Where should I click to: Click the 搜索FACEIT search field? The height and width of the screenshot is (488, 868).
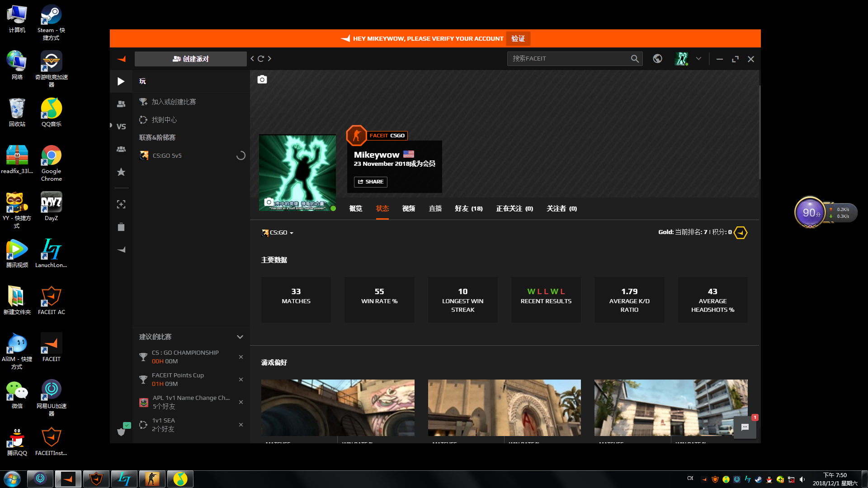569,59
